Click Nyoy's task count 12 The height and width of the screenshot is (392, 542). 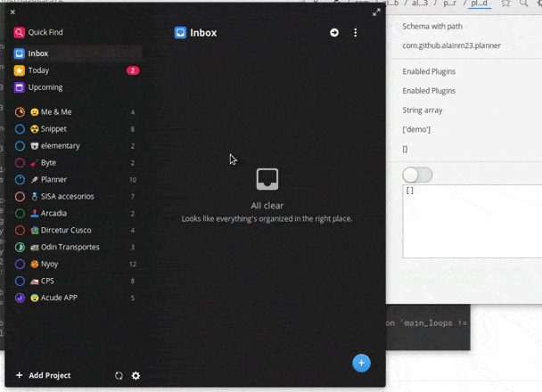click(133, 265)
